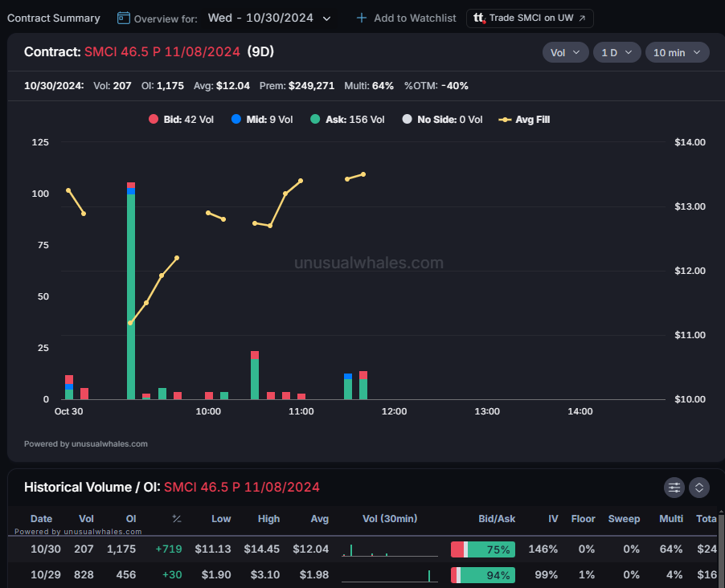Sort table by Vol column header
725x588 pixels.
[x=86, y=519]
